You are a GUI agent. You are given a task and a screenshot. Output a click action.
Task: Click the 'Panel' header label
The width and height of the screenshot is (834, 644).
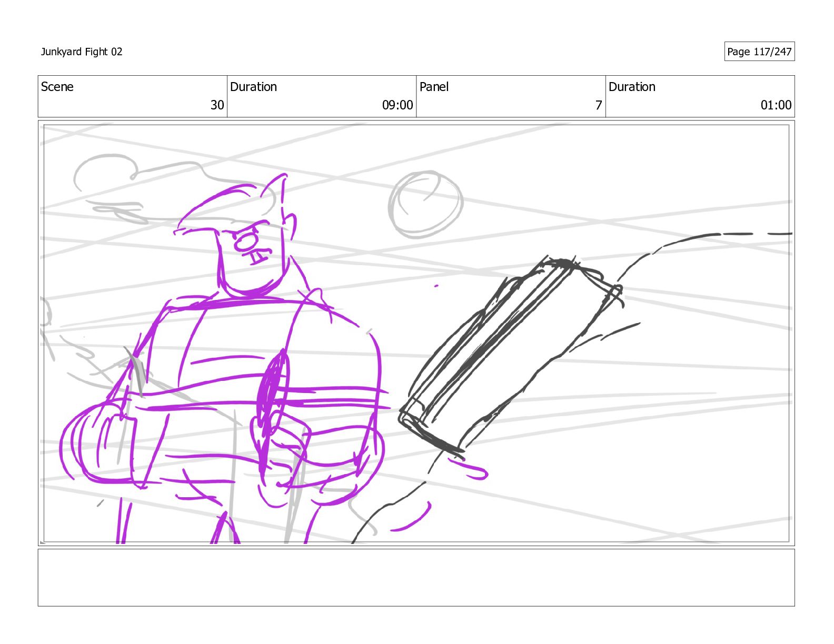434,87
